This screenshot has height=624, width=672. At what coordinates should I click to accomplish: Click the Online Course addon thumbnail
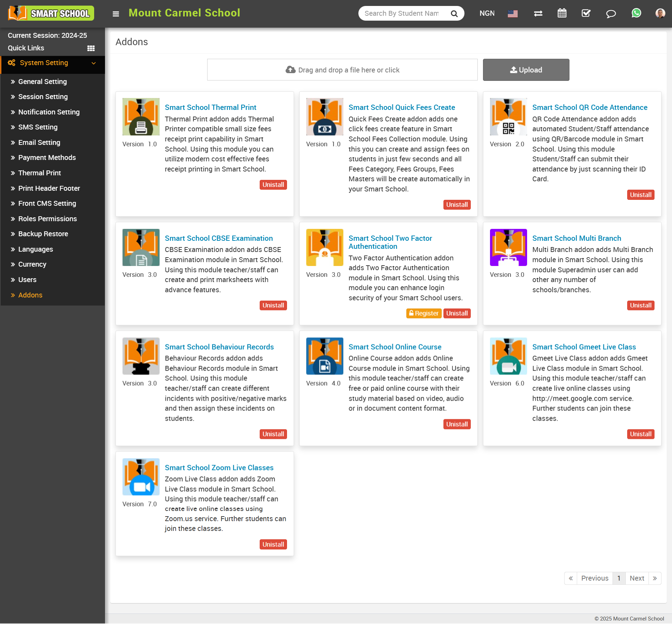[x=324, y=356]
